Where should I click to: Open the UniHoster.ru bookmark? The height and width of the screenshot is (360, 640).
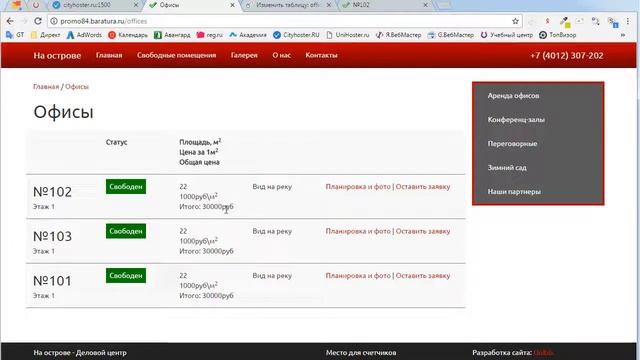(x=347, y=35)
